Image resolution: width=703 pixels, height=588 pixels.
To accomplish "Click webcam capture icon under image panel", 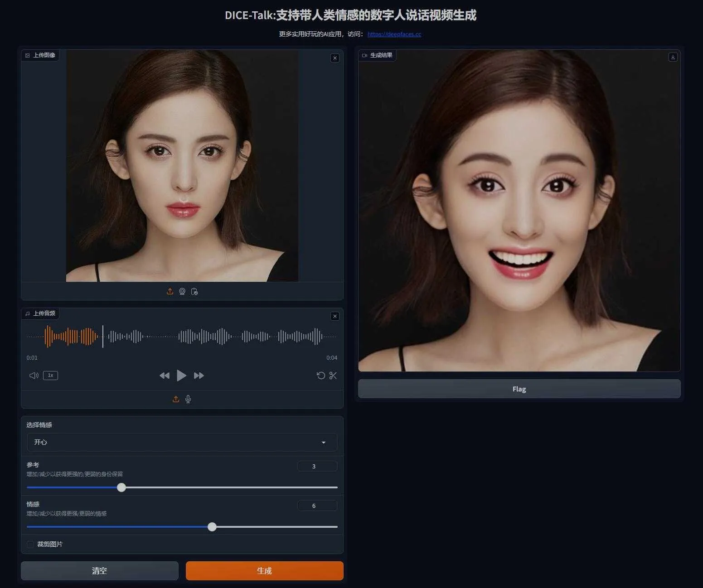I will pyautogui.click(x=182, y=291).
